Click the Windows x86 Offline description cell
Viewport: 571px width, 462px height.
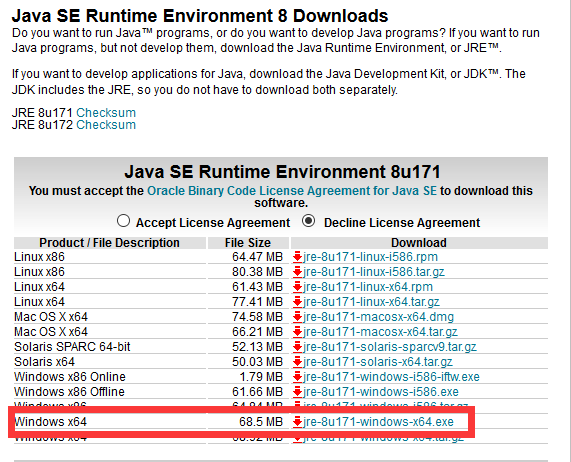(x=70, y=392)
